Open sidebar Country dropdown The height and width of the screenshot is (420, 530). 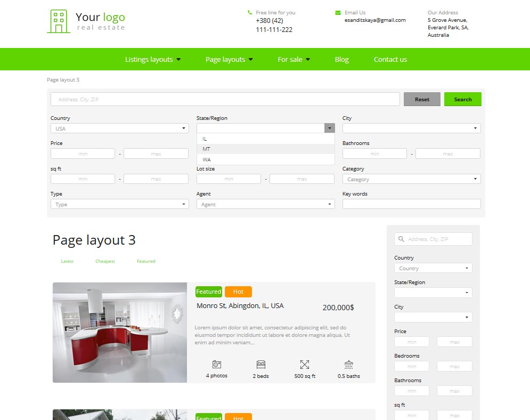[x=434, y=268]
